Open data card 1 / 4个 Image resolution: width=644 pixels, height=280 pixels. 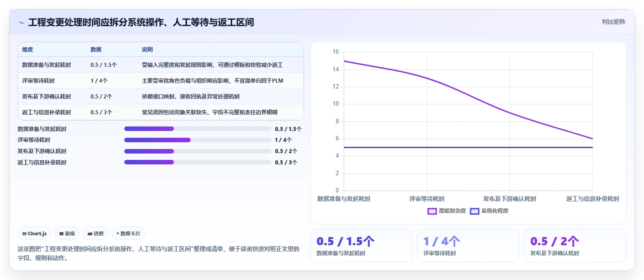(x=468, y=245)
